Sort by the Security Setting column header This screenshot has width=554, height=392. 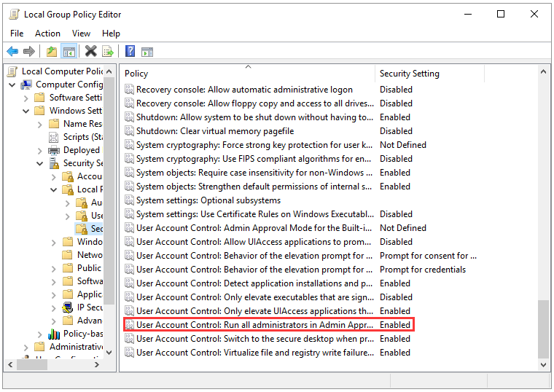(x=429, y=74)
